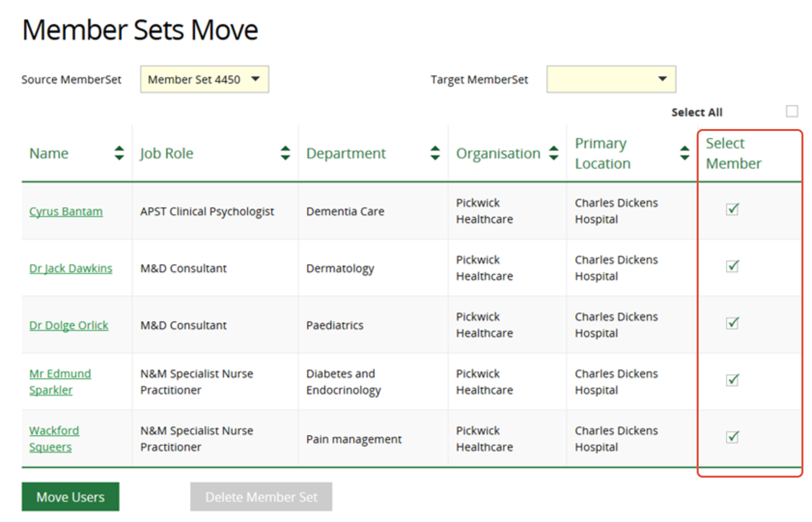Sort by Primary Location column
The width and height of the screenshot is (812, 522).
[684, 153]
